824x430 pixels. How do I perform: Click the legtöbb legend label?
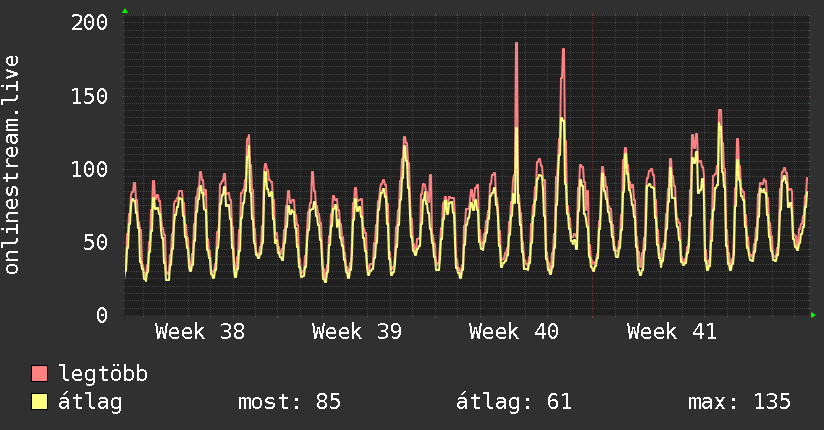click(103, 374)
